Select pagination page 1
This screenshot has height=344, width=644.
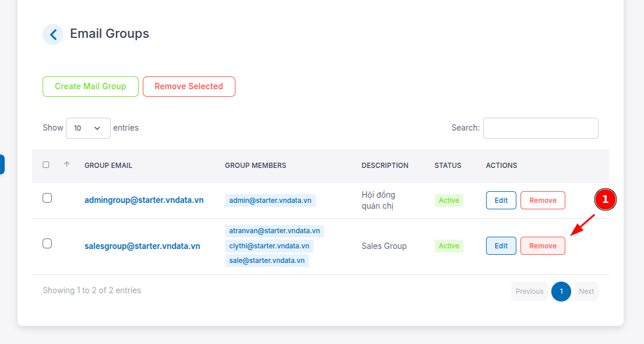click(x=561, y=292)
